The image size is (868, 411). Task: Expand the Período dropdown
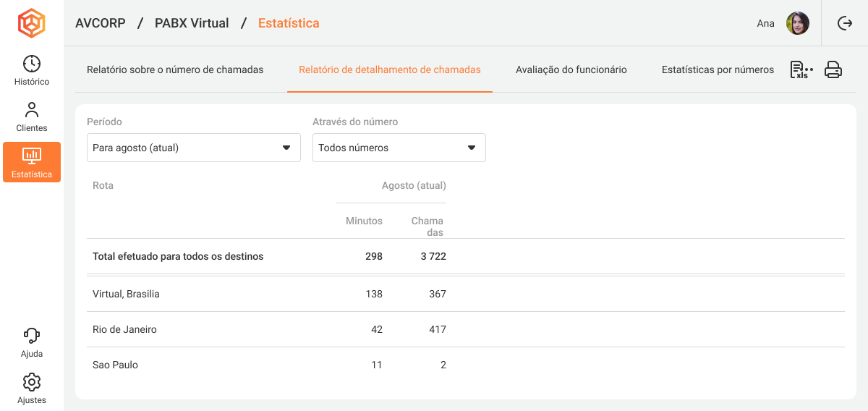[193, 148]
